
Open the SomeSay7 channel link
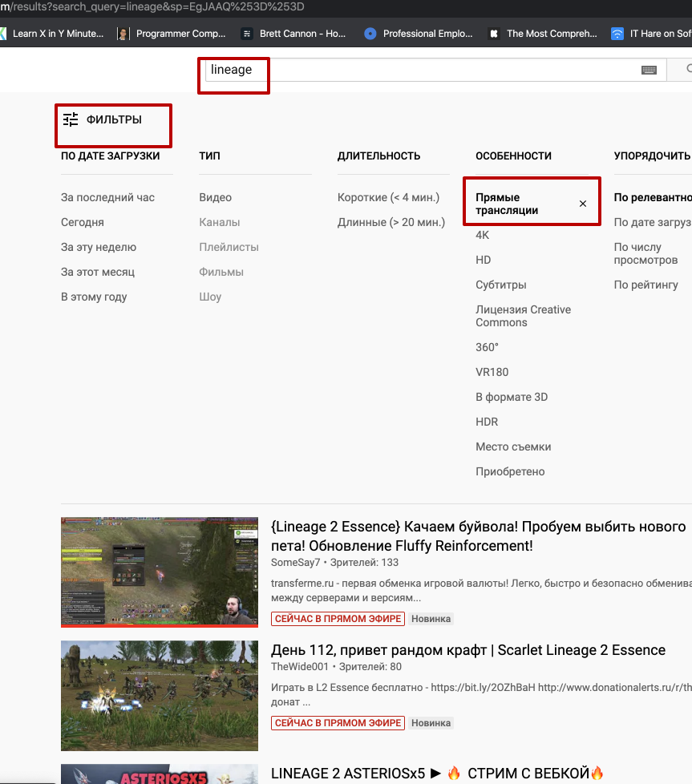295,563
